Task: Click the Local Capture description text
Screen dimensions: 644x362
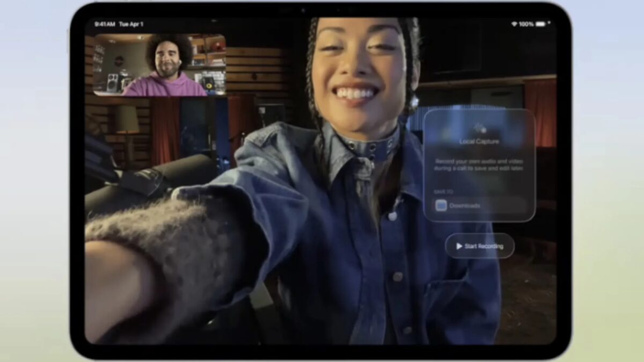Action: pos(479,165)
